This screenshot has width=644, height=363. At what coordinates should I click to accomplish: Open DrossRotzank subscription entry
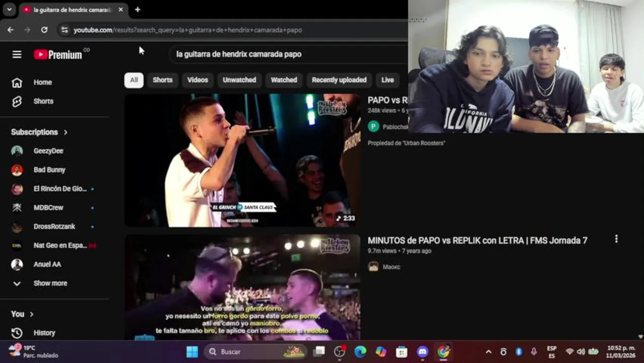(54, 227)
